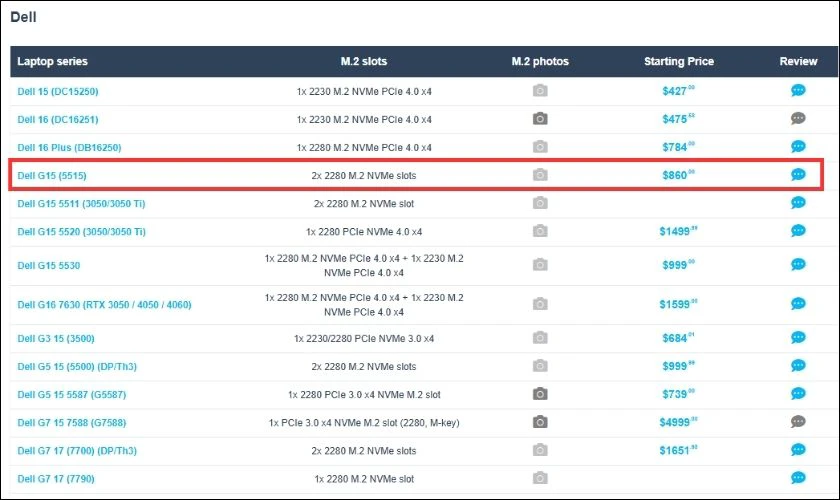
Task: Click camera icon in Dell G15 (5515) row
Action: [540, 175]
